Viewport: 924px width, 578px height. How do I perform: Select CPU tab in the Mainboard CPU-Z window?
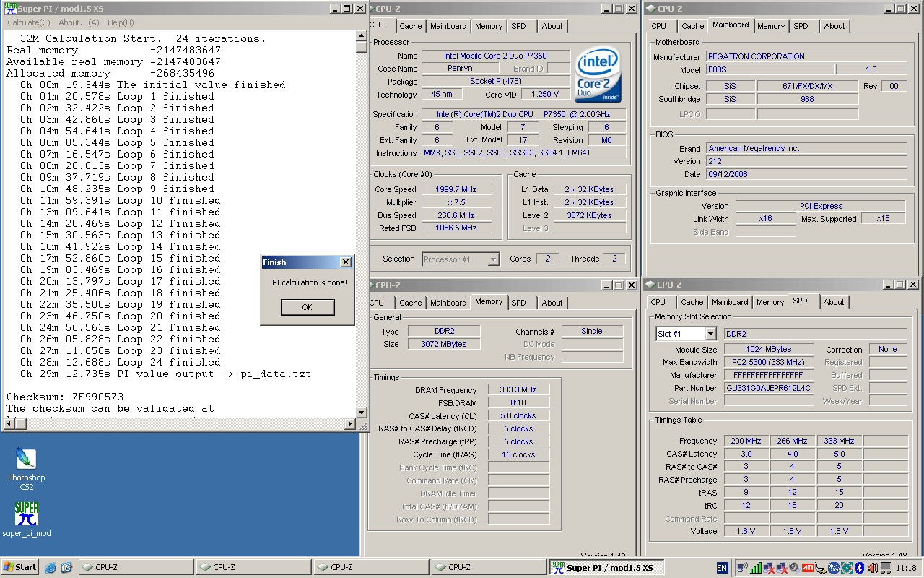pos(659,26)
